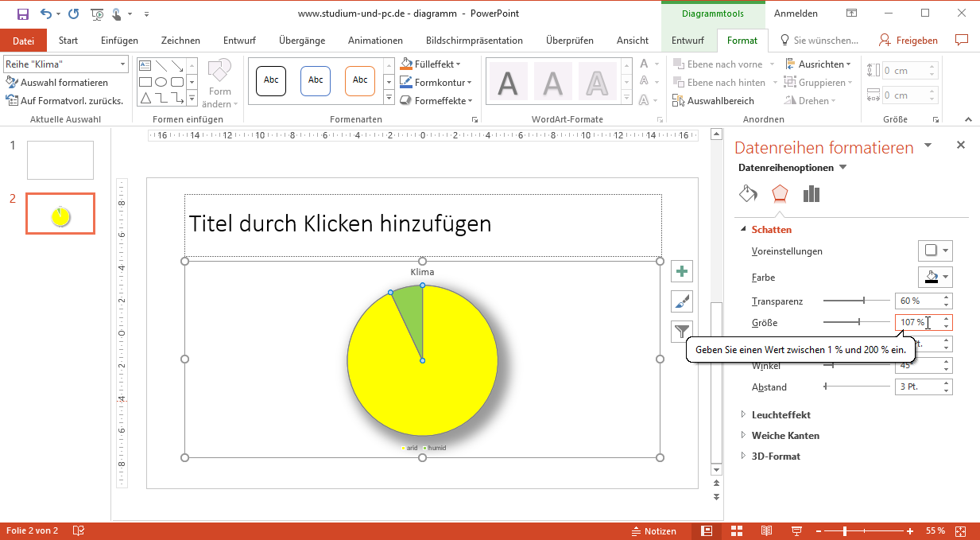Open the Chart Styles brush button
This screenshot has height=540, width=980.
click(682, 301)
